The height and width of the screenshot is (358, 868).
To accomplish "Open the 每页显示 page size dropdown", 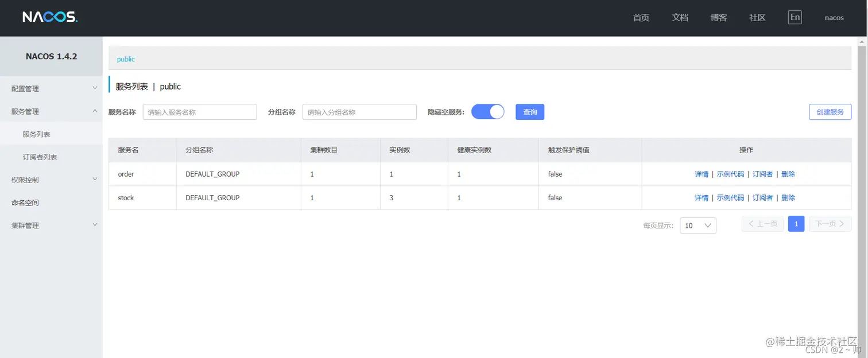I will coord(698,225).
